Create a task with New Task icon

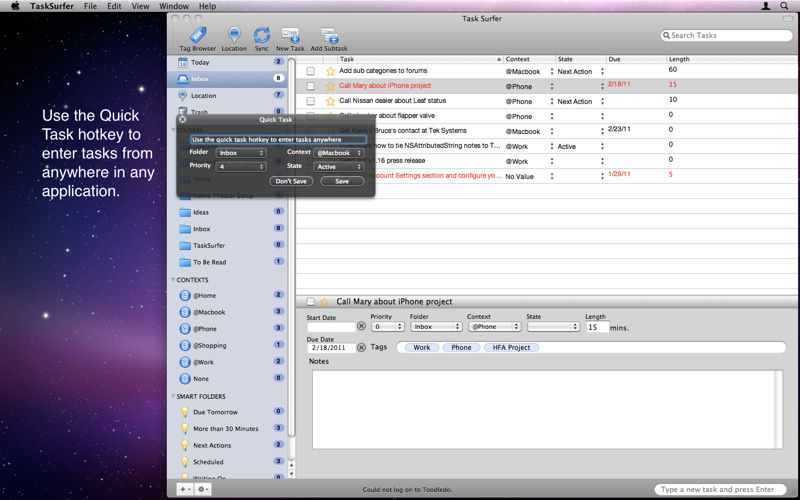290,35
